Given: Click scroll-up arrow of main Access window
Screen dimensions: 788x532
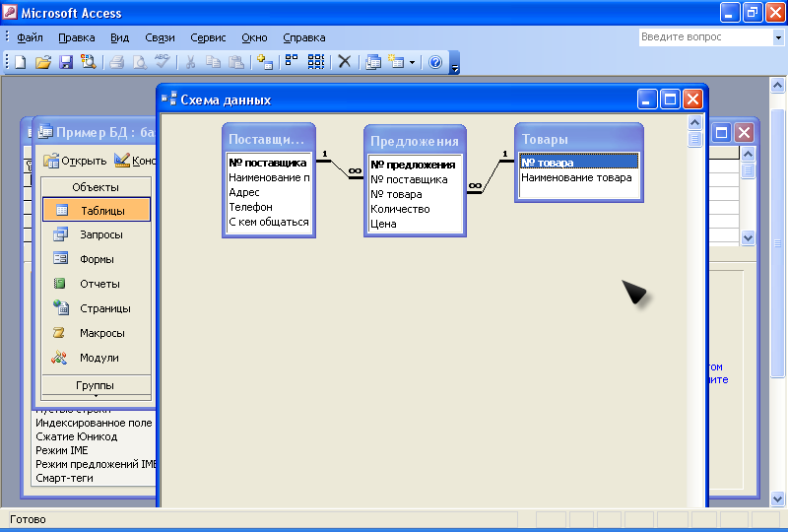Looking at the screenshot, I should tap(777, 86).
